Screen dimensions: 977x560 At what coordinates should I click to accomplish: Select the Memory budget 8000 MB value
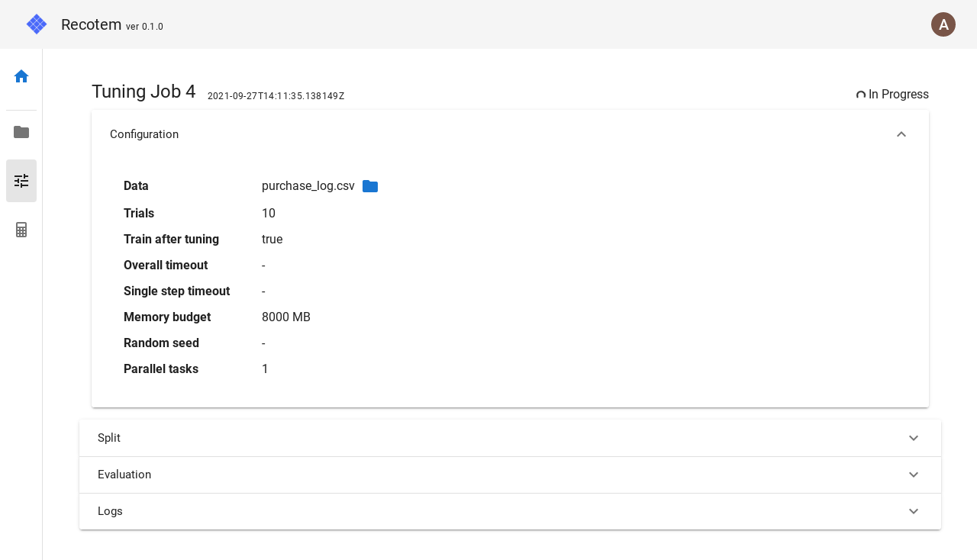[286, 317]
